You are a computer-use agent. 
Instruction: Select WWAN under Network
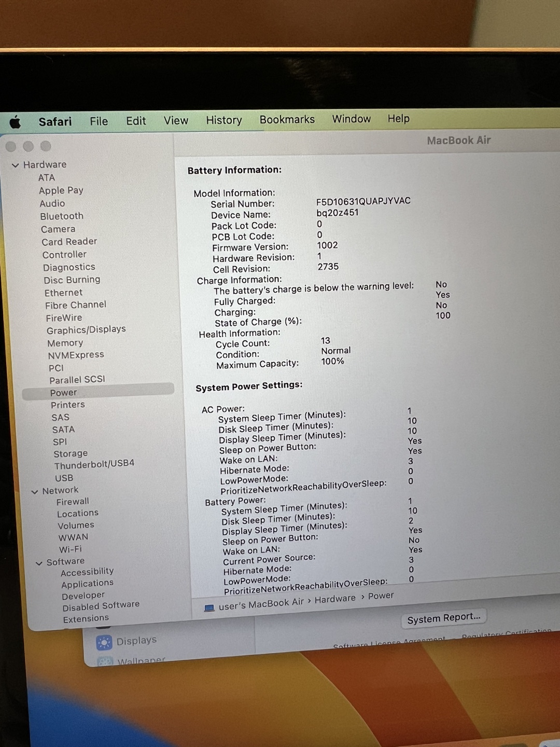pyautogui.click(x=73, y=537)
